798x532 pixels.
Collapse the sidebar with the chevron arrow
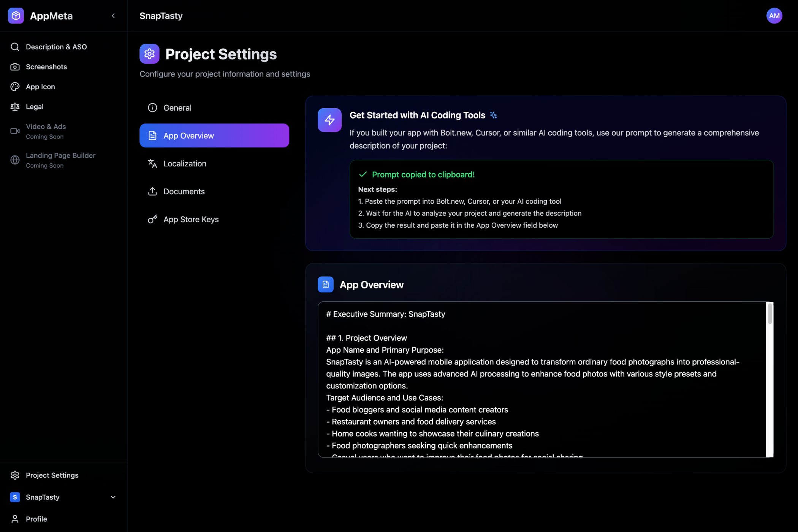(x=113, y=16)
